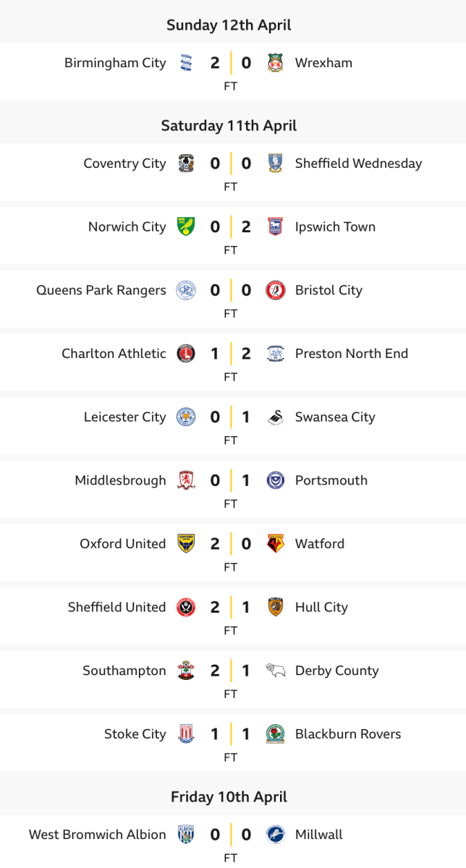This screenshot has height=868, width=466.
Task: Click the Saturday 11th April date header
Action: 229,126
